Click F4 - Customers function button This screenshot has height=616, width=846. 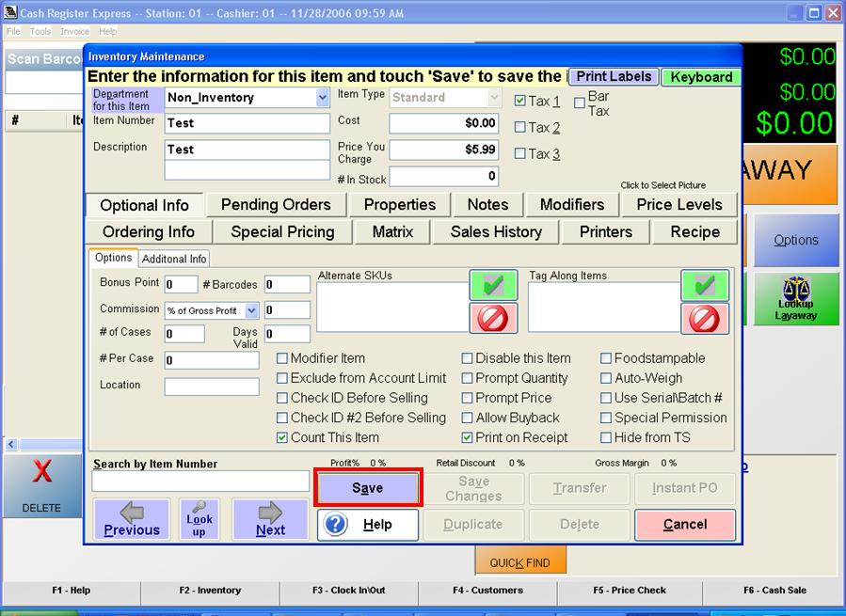[x=487, y=590]
